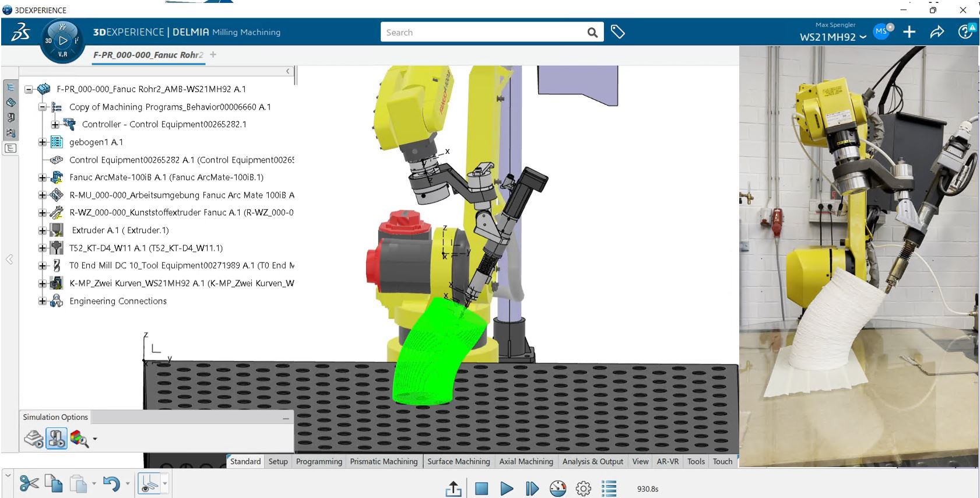Image resolution: width=980 pixels, height=498 pixels.
Task: Expand the gebogen1 A.1 node
Action: pyautogui.click(x=42, y=142)
